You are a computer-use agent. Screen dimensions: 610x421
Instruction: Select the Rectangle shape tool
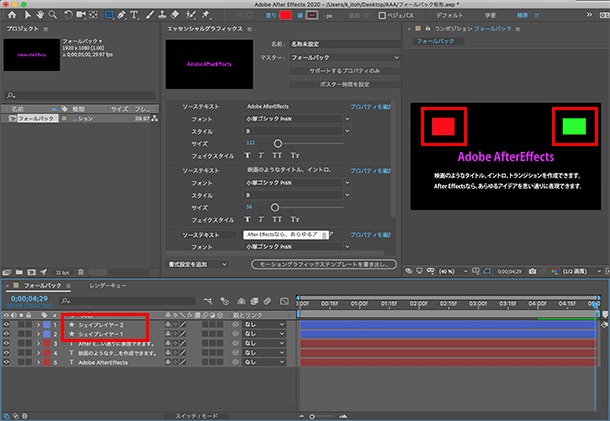coord(109,15)
